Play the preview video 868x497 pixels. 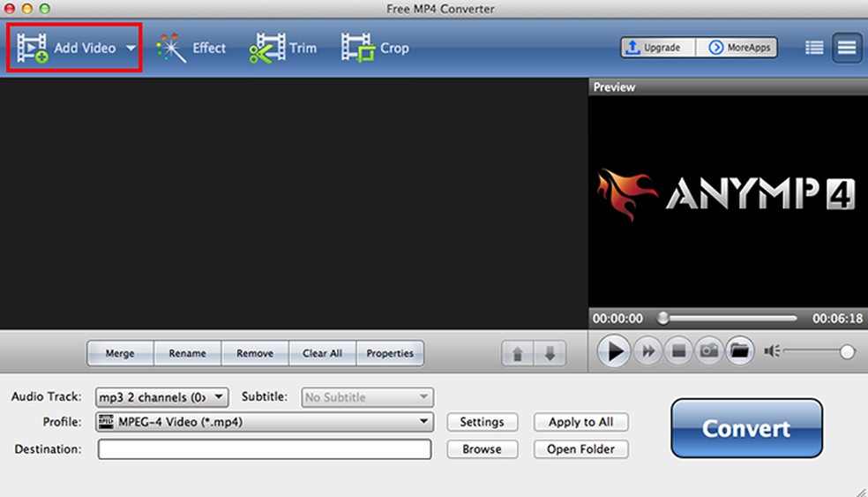[x=614, y=351]
